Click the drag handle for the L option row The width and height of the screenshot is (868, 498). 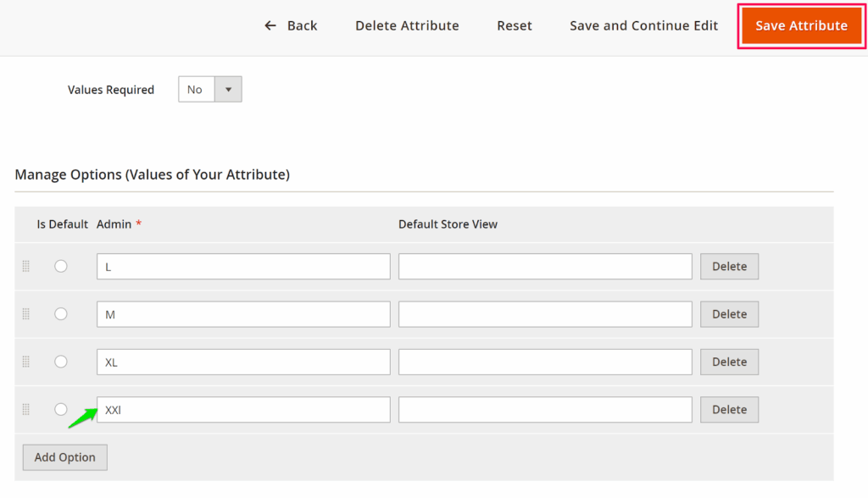click(x=25, y=266)
